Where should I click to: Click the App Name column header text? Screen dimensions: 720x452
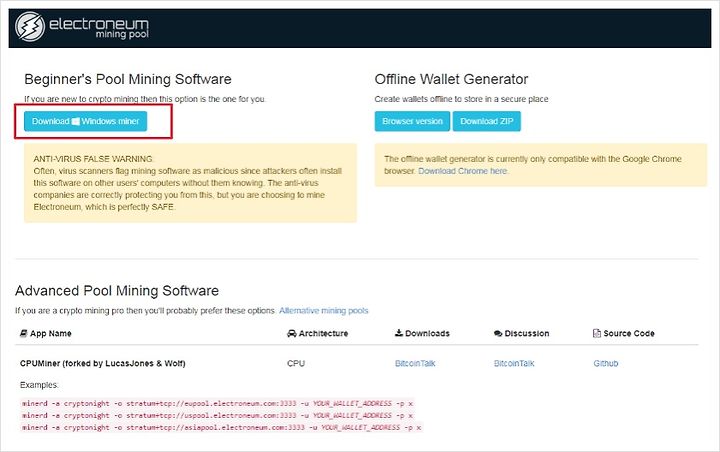(x=51, y=333)
